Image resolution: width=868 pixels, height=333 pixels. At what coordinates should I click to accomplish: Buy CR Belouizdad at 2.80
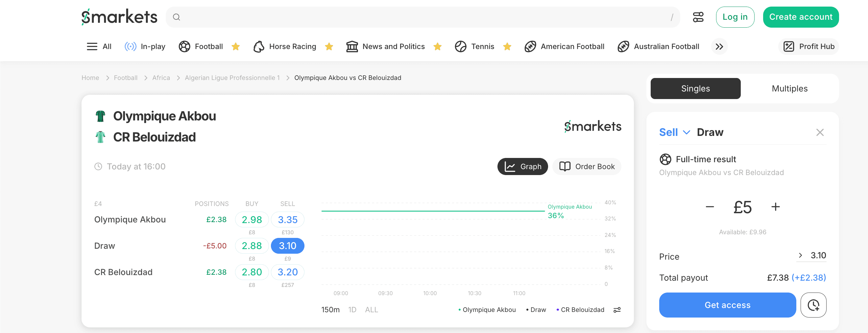252,272
